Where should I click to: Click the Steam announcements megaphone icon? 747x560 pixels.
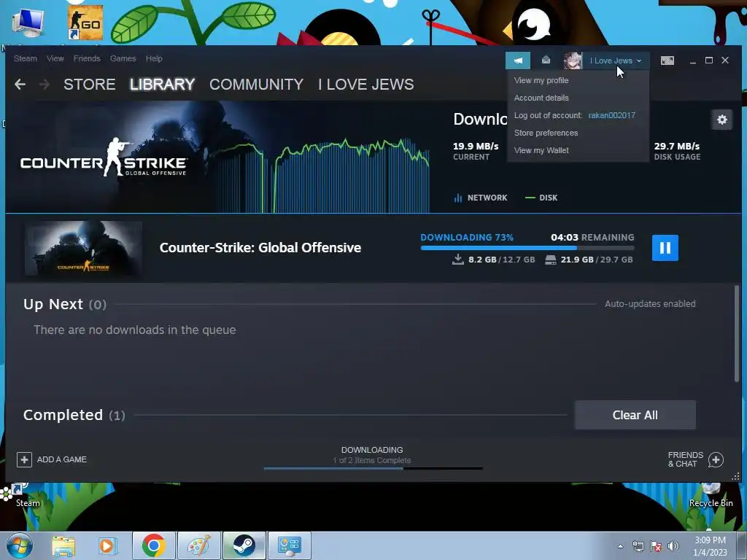(518, 61)
